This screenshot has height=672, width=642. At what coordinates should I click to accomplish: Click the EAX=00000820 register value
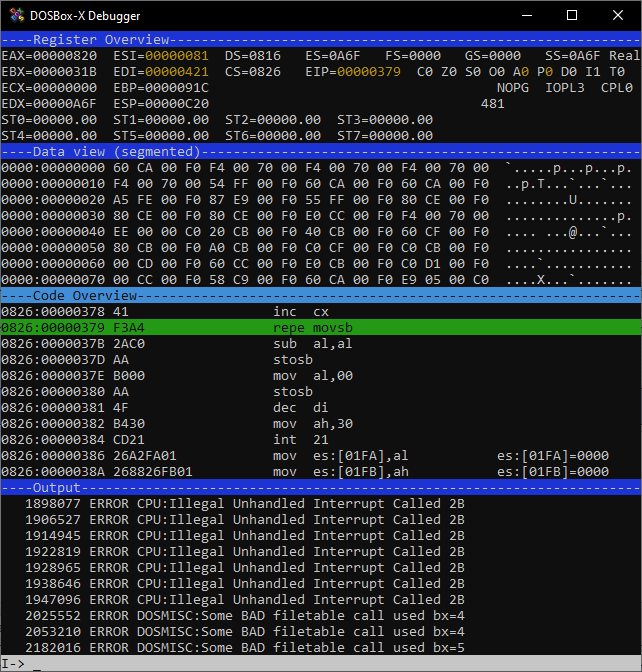pyautogui.click(x=49, y=56)
